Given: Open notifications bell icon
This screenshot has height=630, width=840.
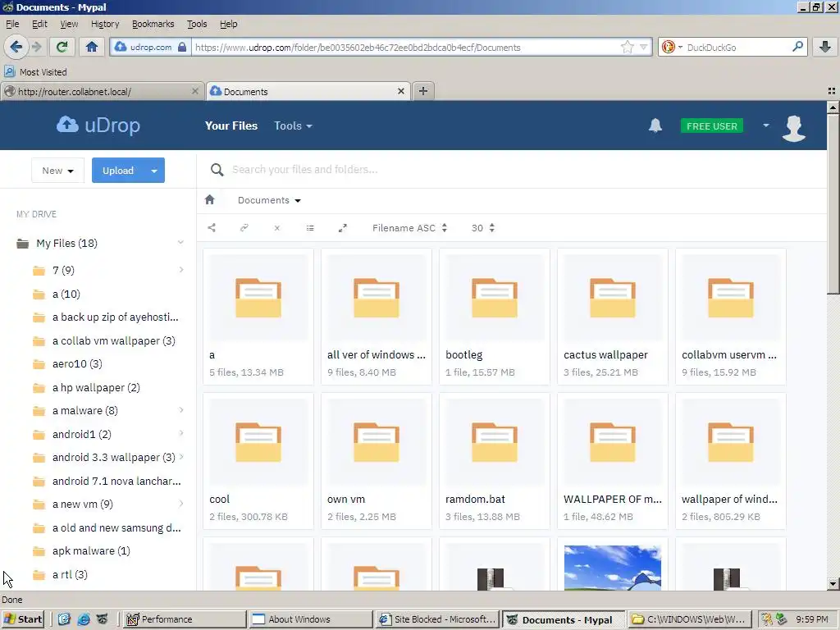Looking at the screenshot, I should (x=655, y=126).
